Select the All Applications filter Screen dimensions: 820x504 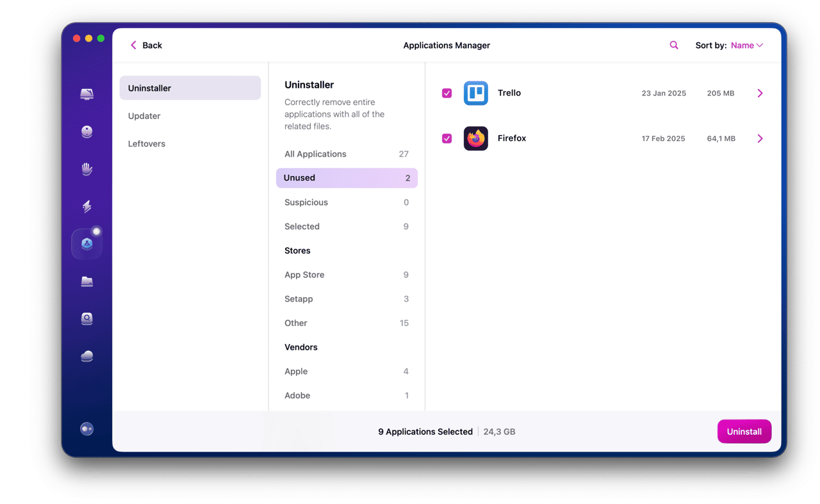pos(347,154)
